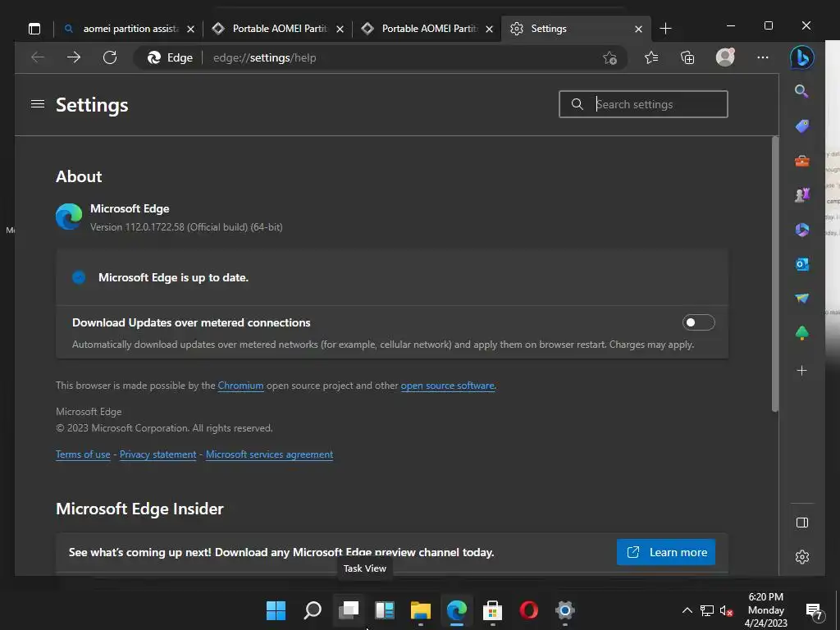Open taskbar Search magnifier

tap(313, 610)
